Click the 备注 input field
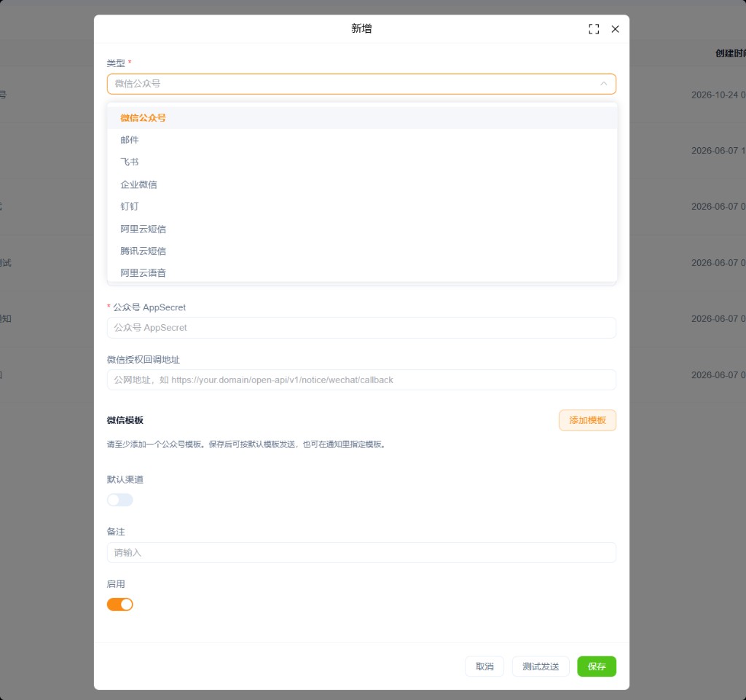Viewport: 746px width, 700px height. tap(361, 553)
